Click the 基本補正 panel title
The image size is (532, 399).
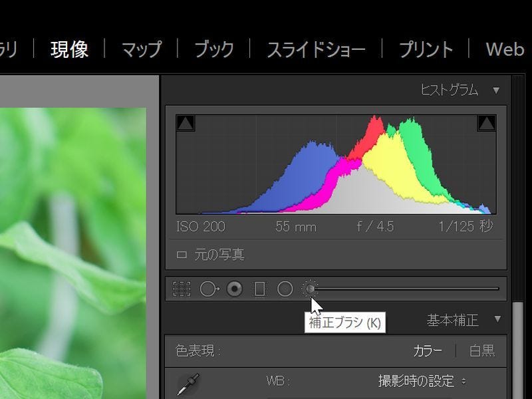click(453, 321)
